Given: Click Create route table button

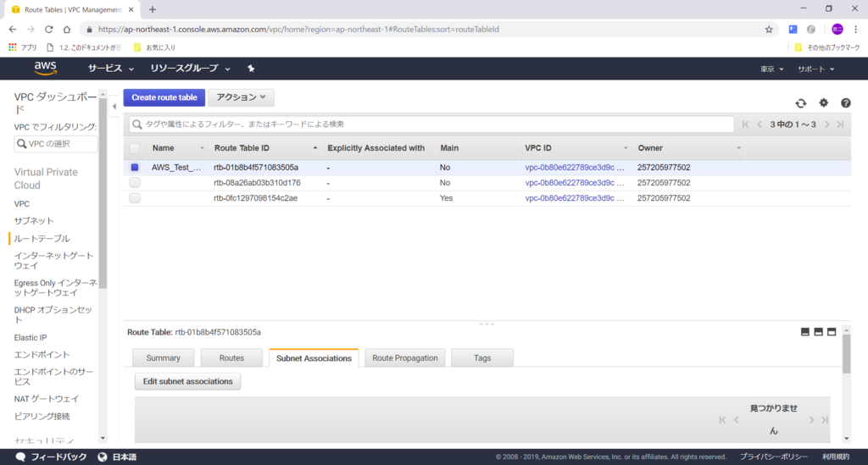Looking at the screenshot, I should [x=164, y=97].
